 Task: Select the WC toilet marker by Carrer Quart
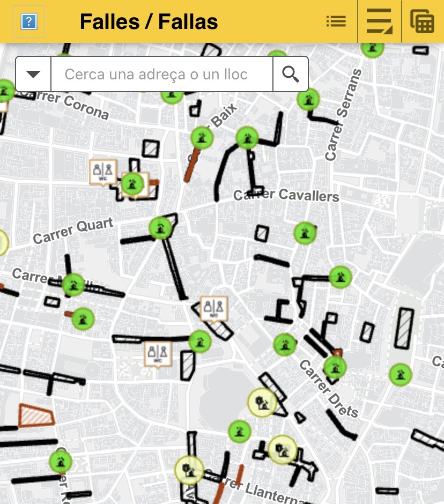103,172
